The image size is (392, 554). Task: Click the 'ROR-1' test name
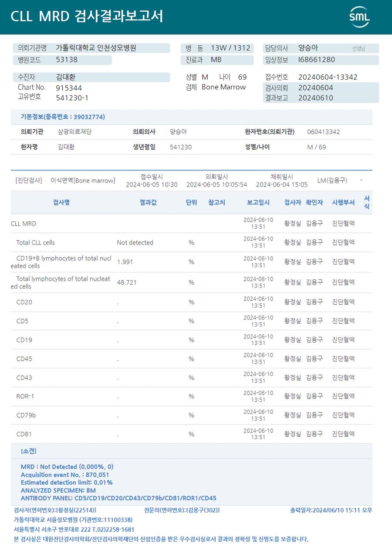(x=25, y=396)
